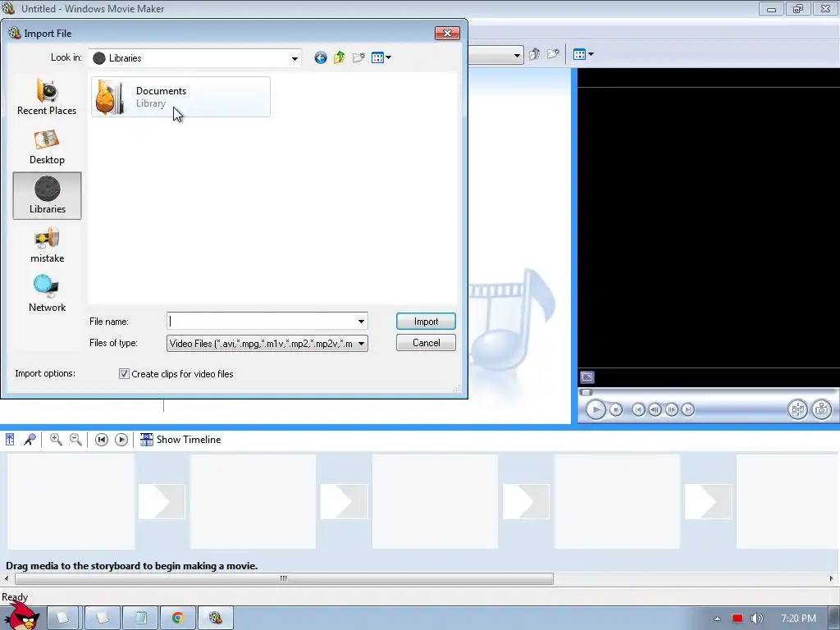The width and height of the screenshot is (840, 630).
Task: Zoom out the timeline
Action: click(75, 440)
